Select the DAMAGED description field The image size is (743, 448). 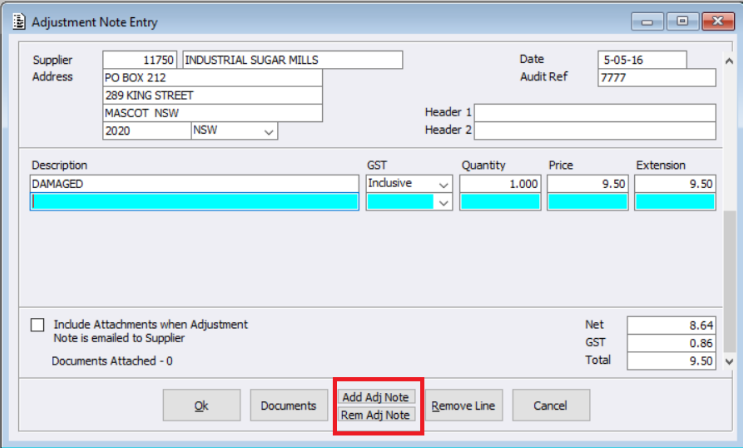pos(194,184)
